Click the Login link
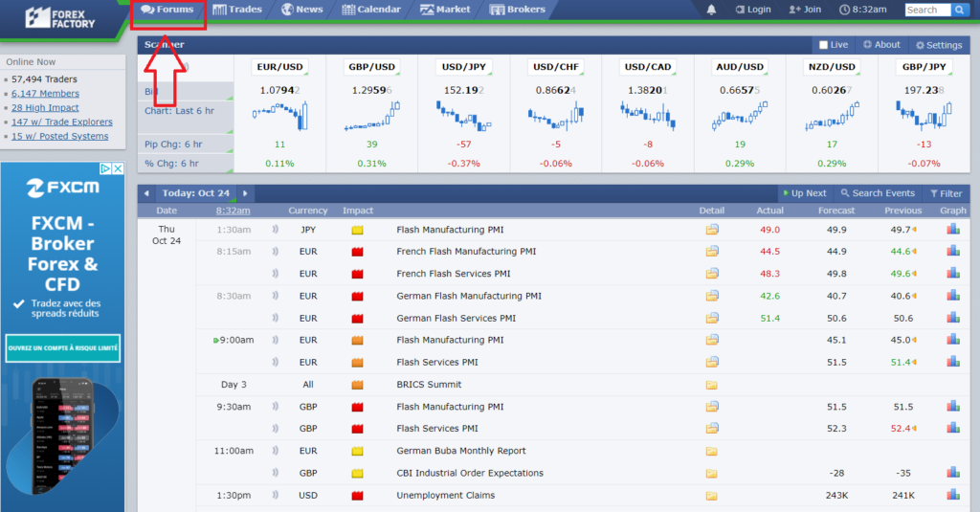 [753, 10]
